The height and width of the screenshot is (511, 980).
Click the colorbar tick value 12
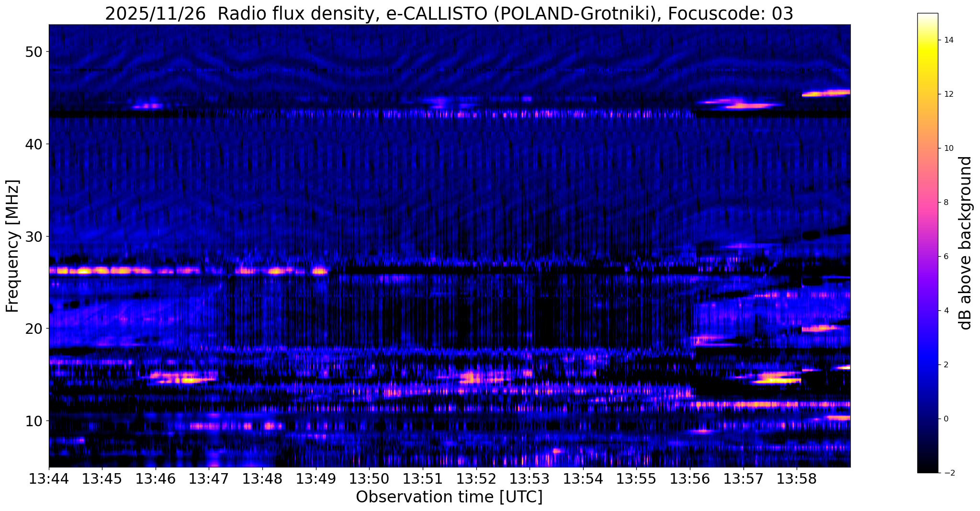pos(948,94)
